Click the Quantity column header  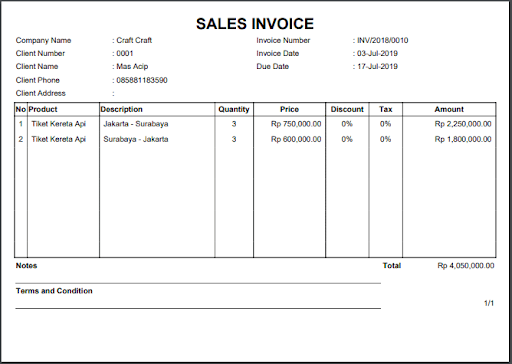(234, 109)
